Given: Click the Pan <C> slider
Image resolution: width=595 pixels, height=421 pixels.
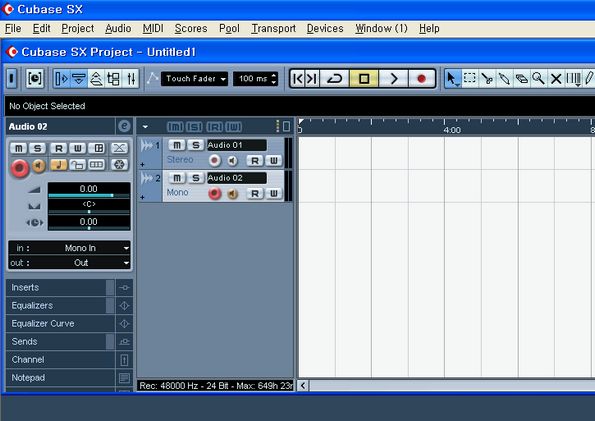Looking at the screenshot, I should pyautogui.click(x=88, y=207).
